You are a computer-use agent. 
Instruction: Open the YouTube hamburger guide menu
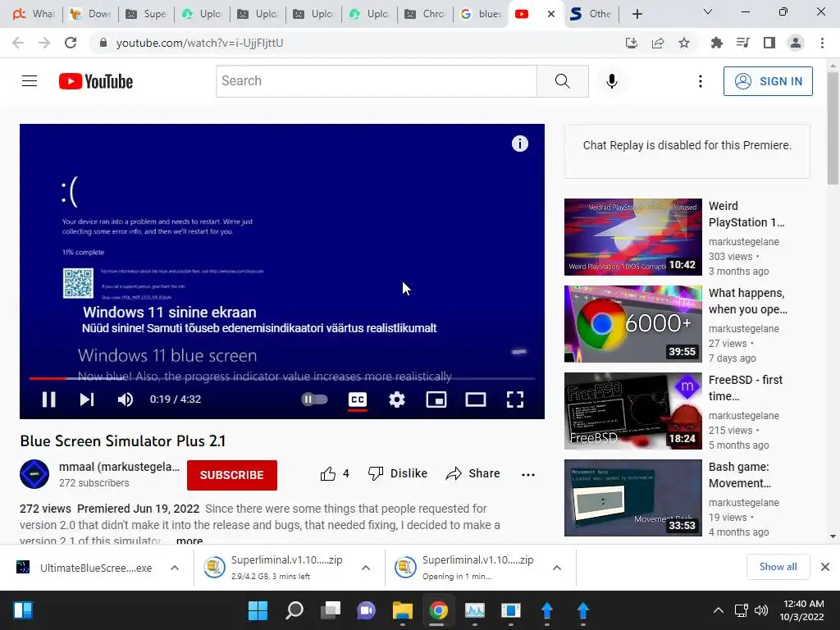click(30, 81)
